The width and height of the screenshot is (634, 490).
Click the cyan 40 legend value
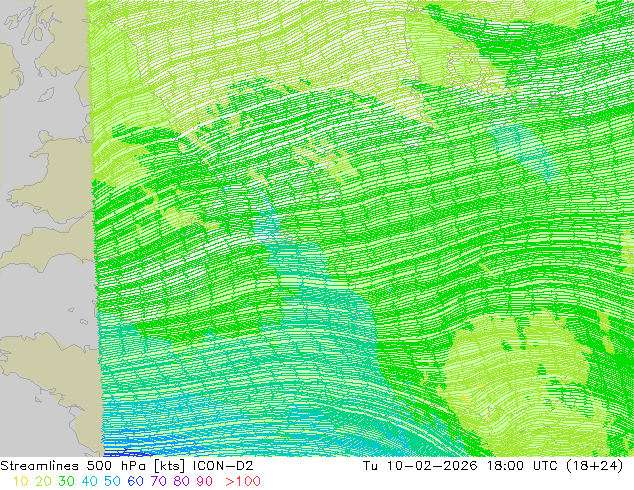[x=89, y=481]
